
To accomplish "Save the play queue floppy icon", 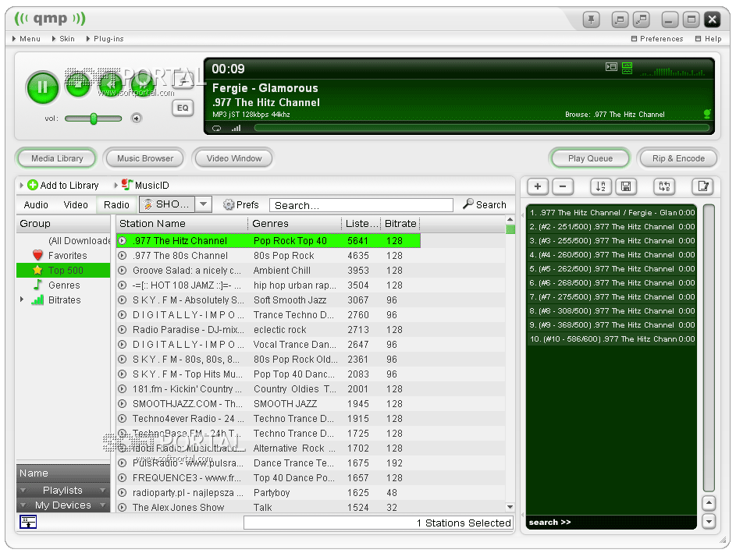I will coord(626,186).
